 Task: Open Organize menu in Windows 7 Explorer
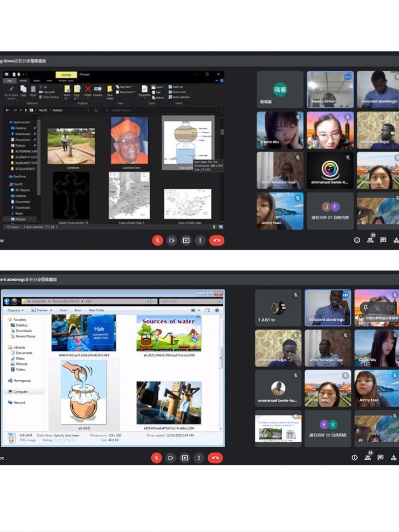point(15,310)
